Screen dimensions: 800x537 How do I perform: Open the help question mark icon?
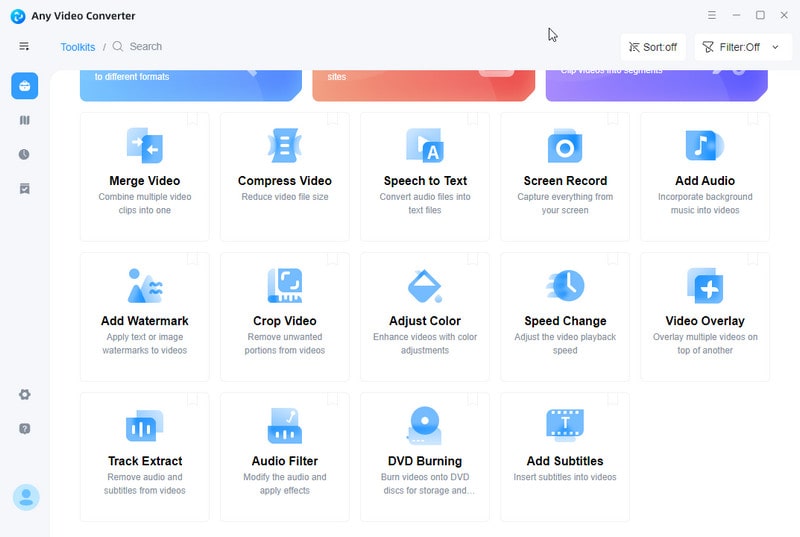pyautogui.click(x=24, y=429)
